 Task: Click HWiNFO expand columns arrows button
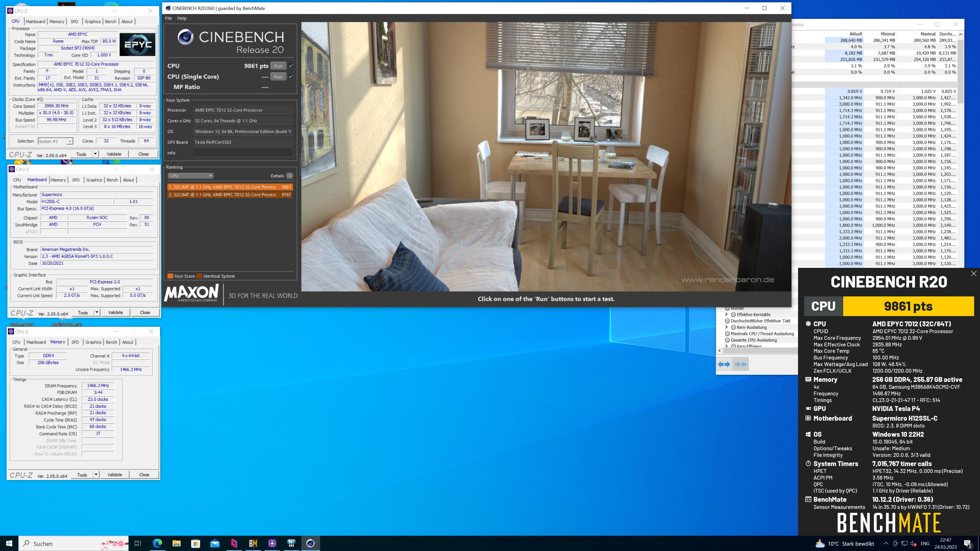724,364
